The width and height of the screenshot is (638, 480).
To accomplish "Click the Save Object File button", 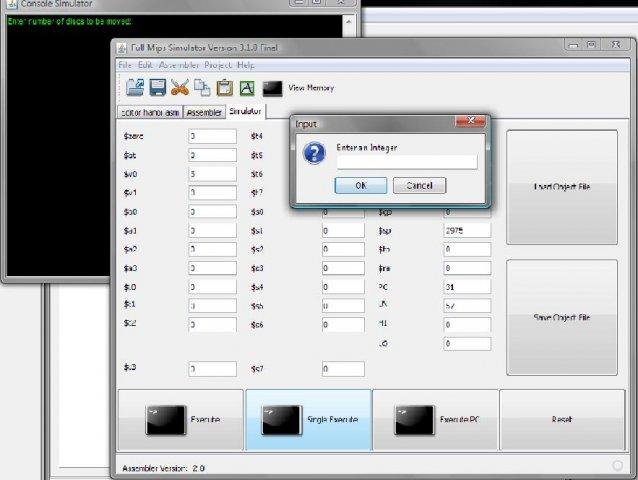I will pyautogui.click(x=562, y=317).
